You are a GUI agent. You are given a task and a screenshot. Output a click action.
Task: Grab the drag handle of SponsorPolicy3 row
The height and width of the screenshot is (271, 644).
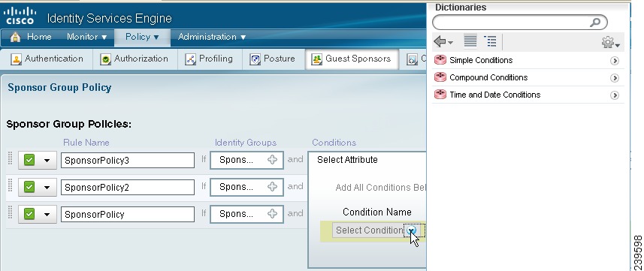(11, 159)
